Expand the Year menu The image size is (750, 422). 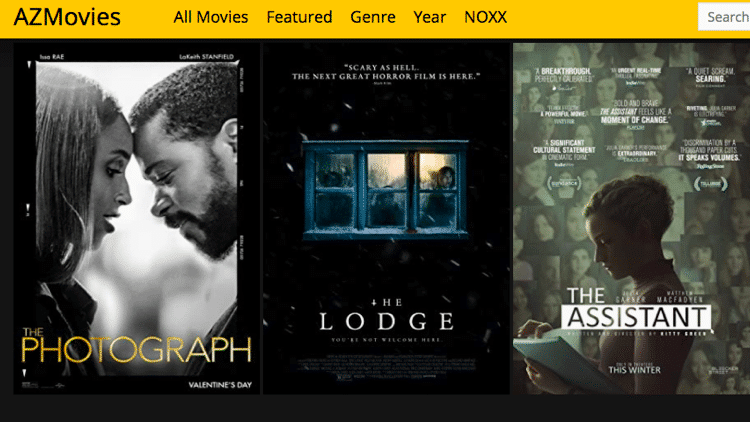pos(430,17)
